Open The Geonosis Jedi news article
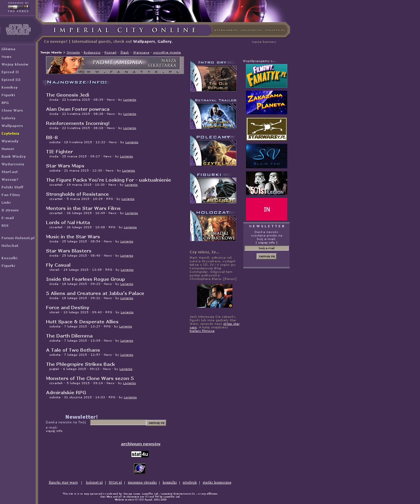Viewport: 420px width, 504px height. (67, 95)
